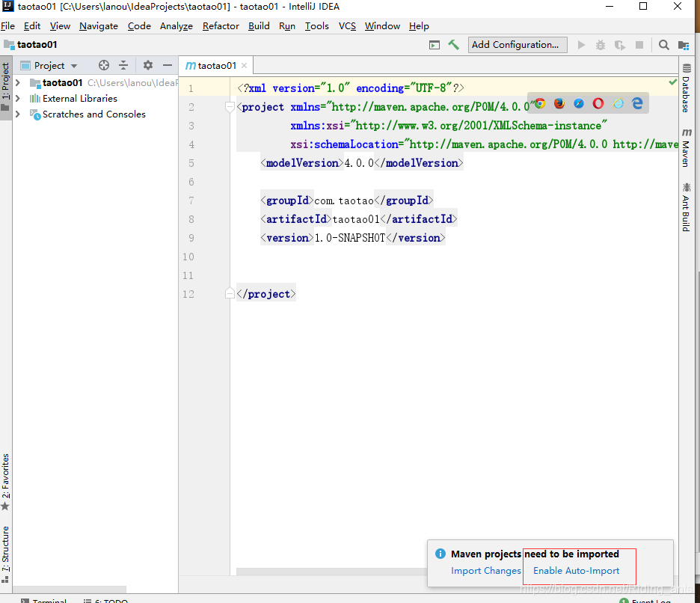Screen dimensions: 700x603
Task: Open pom in Internet Explorer icon
Action: (x=618, y=104)
